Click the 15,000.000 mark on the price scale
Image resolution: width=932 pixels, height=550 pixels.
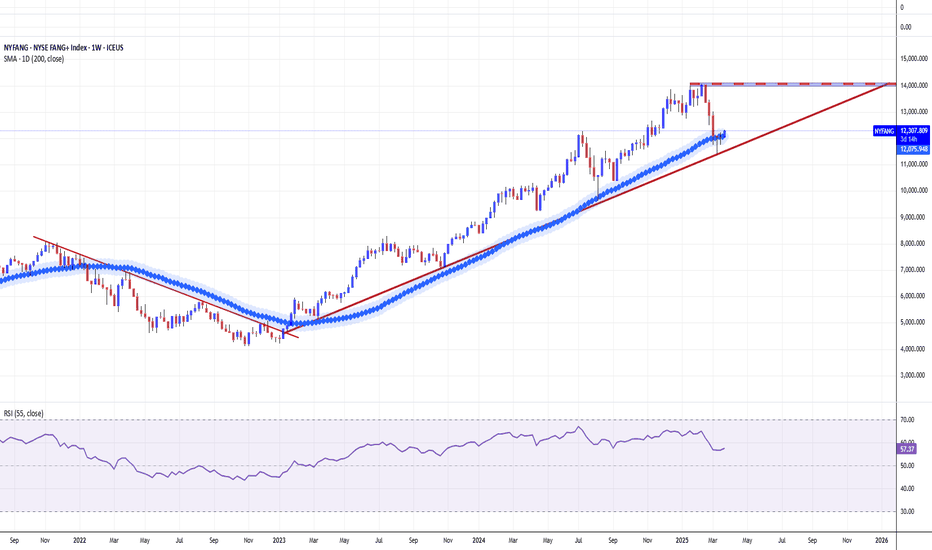coord(914,59)
